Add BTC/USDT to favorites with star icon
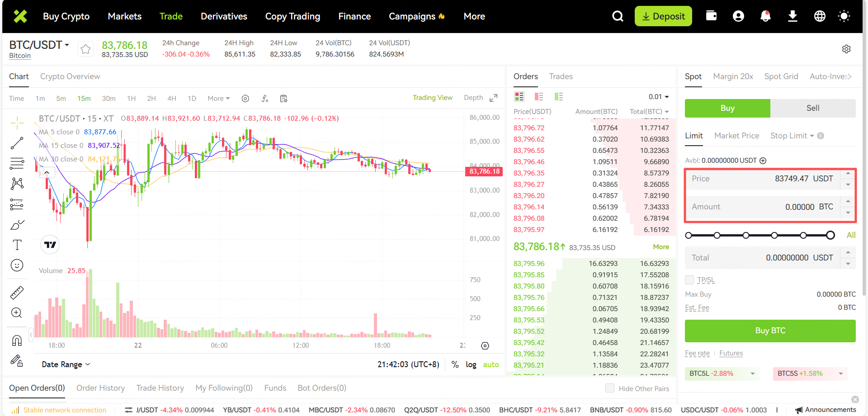Viewport: 868px width, 416px height. pos(85,49)
